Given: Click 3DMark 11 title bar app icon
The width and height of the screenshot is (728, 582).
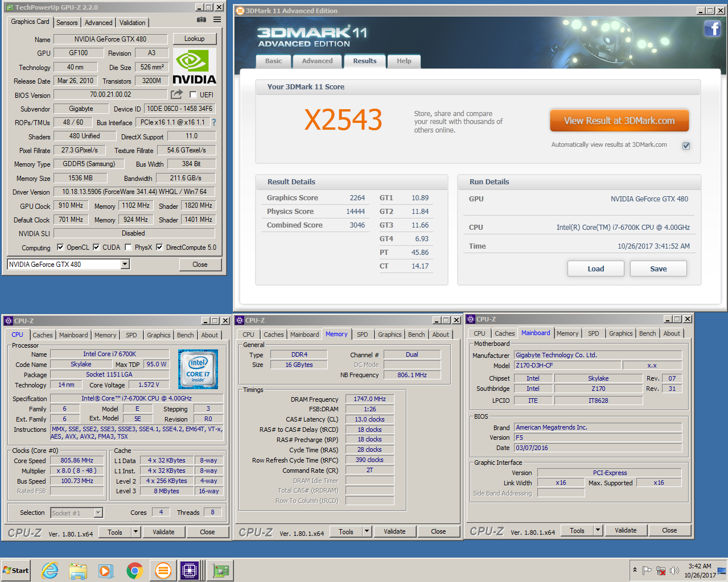Looking at the screenshot, I should [240, 10].
